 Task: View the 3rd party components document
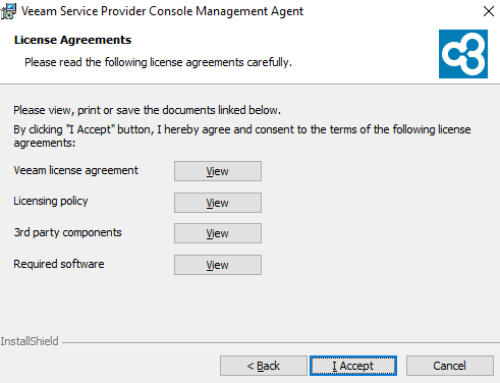pos(218,233)
